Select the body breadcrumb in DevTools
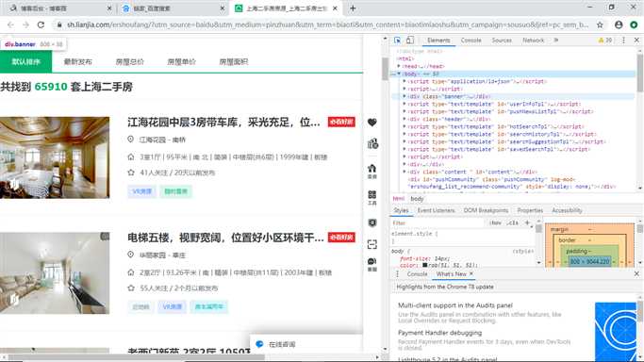This screenshot has width=644, height=362. tap(417, 199)
